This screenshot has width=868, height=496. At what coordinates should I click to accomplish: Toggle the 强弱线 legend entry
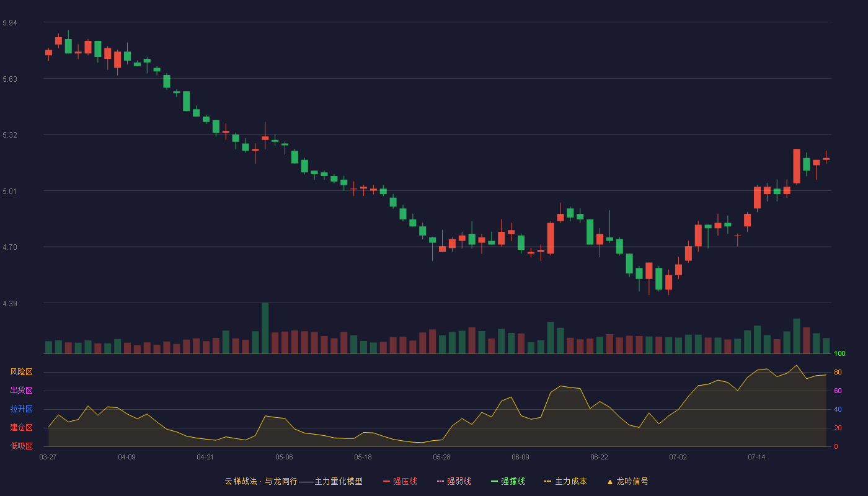[x=454, y=481]
